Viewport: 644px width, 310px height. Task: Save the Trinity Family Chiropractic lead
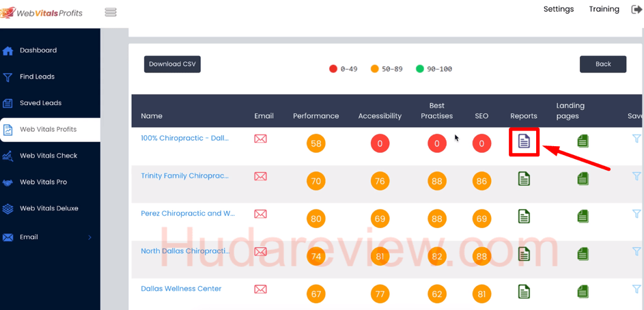point(636,176)
